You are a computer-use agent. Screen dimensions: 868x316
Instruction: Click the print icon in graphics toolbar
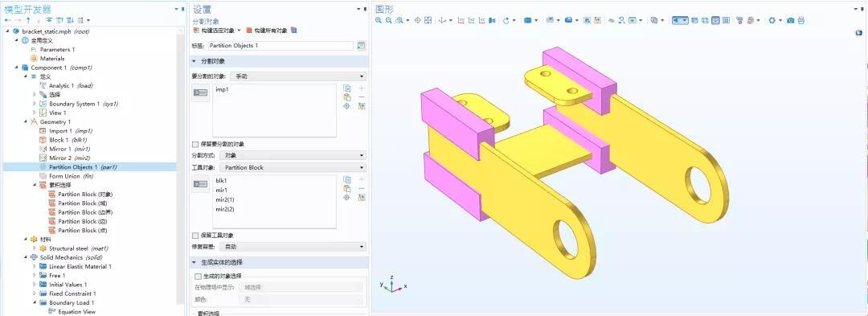[801, 20]
